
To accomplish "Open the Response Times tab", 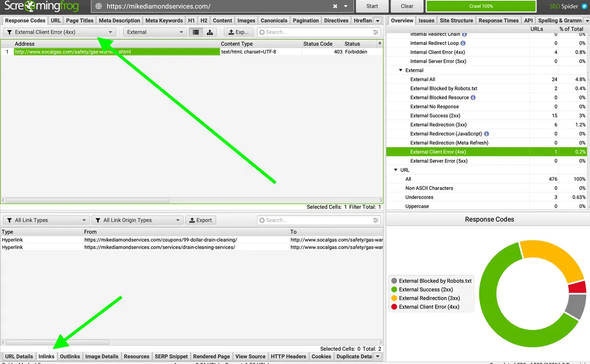I will 499,21.
